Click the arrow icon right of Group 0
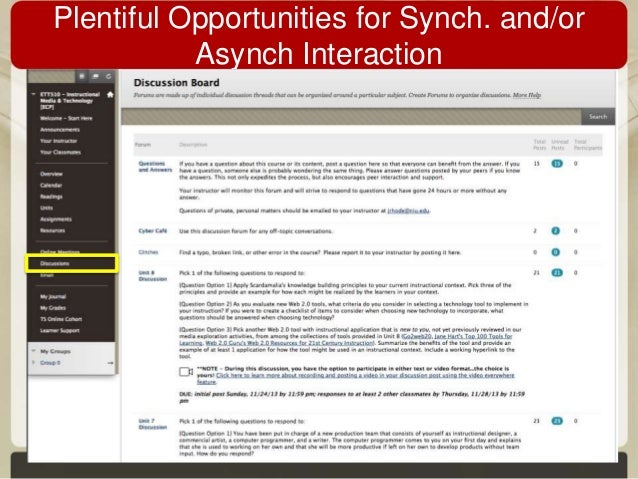 110,363
